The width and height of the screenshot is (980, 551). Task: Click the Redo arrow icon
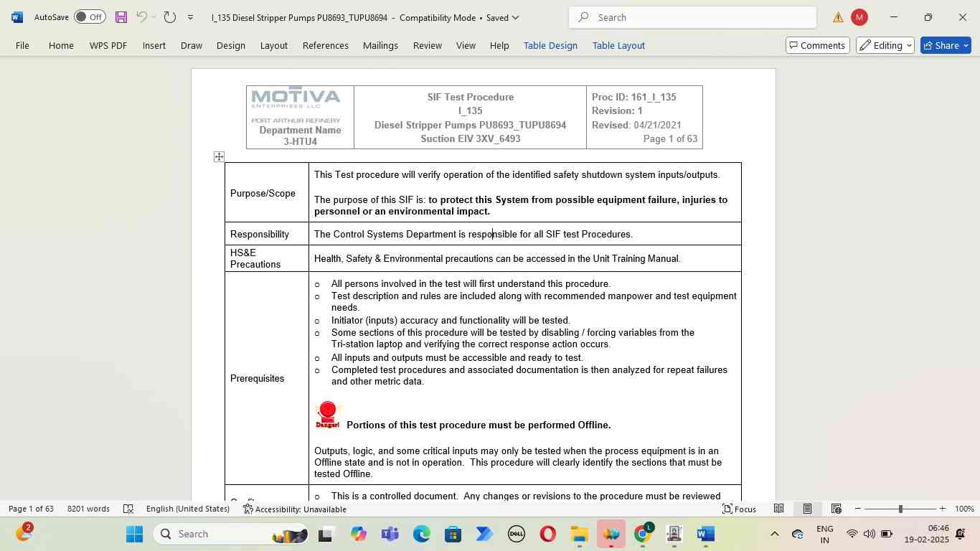pos(170,17)
